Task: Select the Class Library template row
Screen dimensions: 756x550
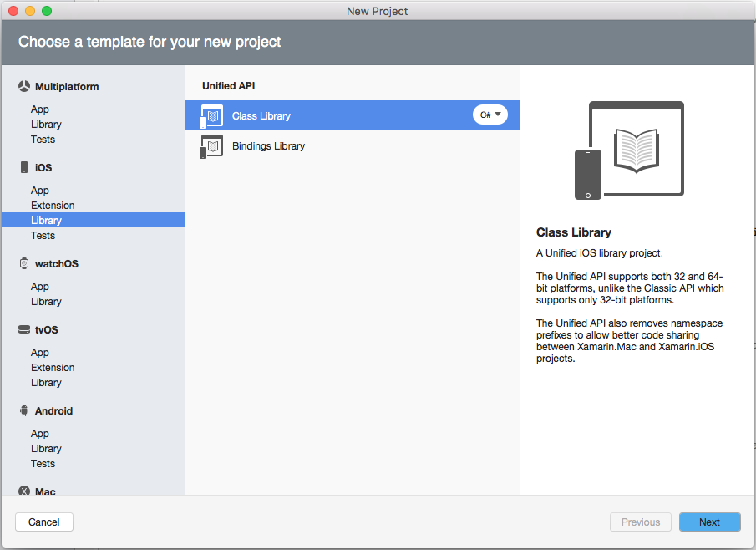Action: click(x=353, y=115)
